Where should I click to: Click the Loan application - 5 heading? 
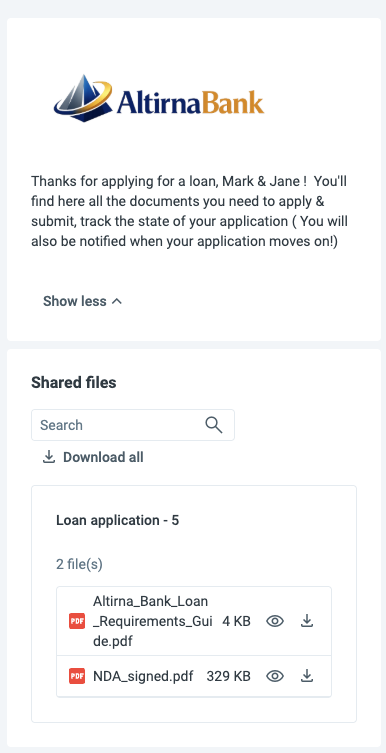118,521
